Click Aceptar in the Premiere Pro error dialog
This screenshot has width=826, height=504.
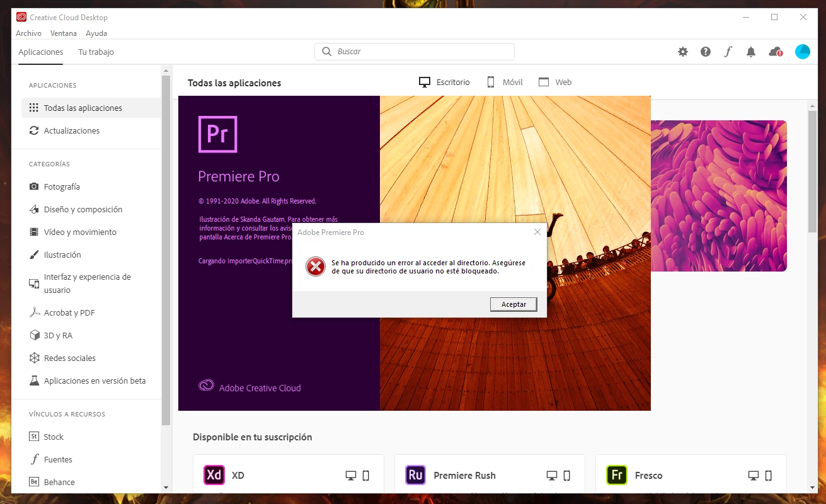coord(513,304)
